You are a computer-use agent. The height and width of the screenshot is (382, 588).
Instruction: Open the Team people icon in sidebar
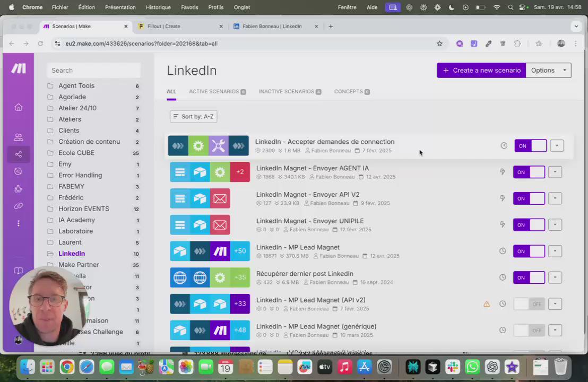[x=19, y=137]
